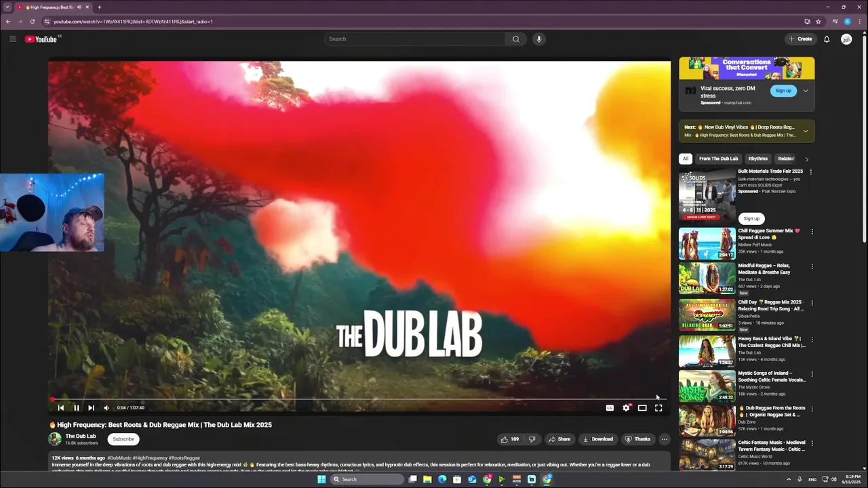This screenshot has height=488, width=868.
Task: Open options for Mystic Songs of Ireland
Action: pos(812,374)
